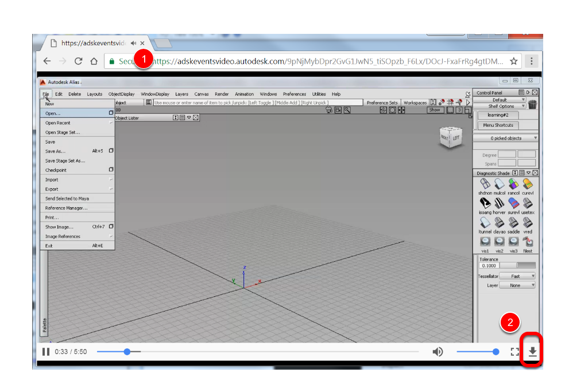The image size is (565, 392).
Task: Select the usetex shade icon
Action: point(528,204)
